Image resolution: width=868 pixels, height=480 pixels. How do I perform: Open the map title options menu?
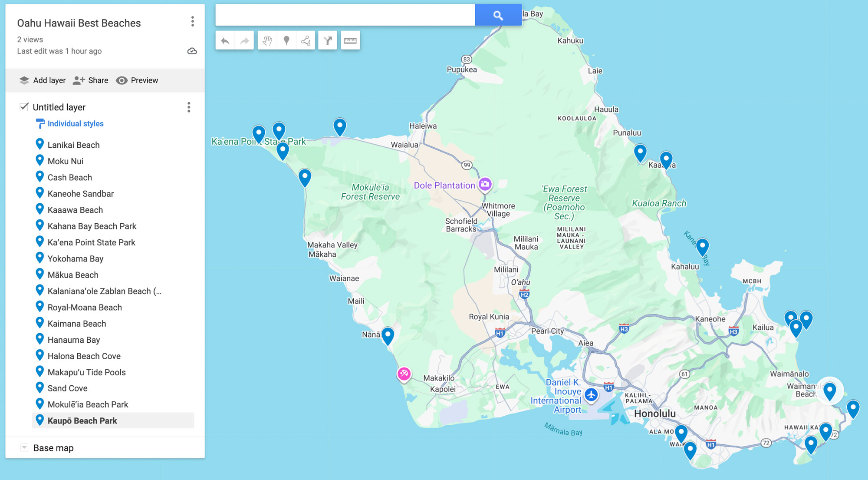click(192, 22)
